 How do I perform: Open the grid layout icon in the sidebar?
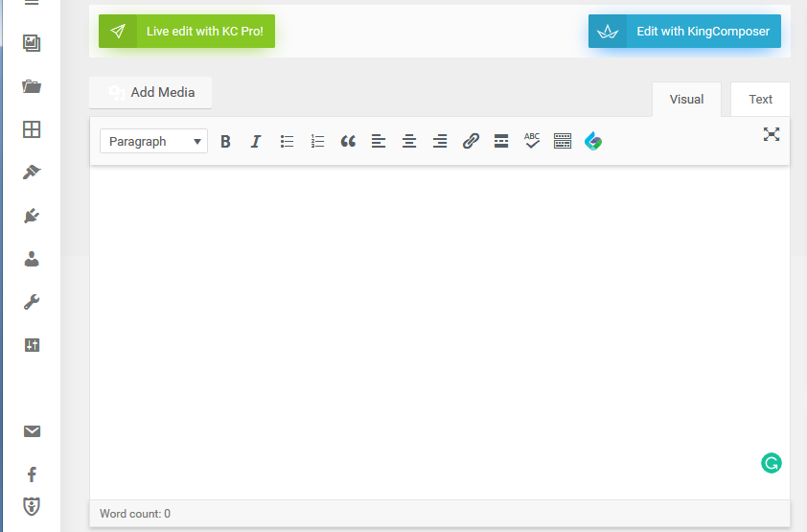point(32,129)
